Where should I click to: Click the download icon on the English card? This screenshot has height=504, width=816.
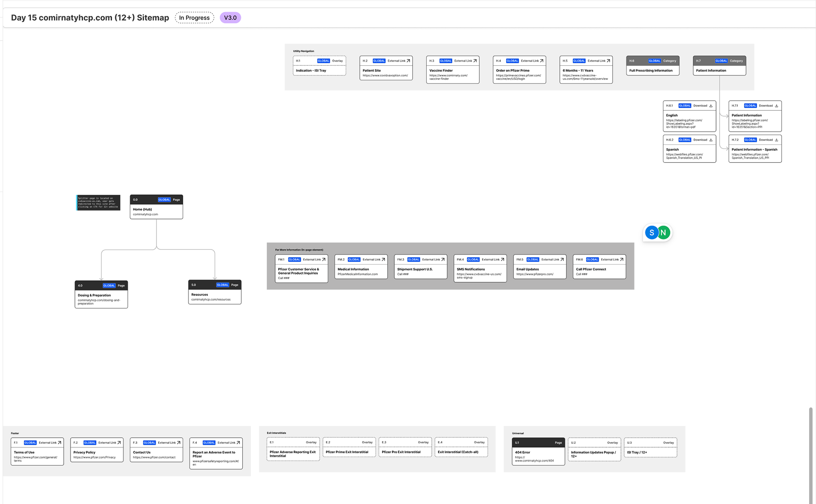point(711,106)
